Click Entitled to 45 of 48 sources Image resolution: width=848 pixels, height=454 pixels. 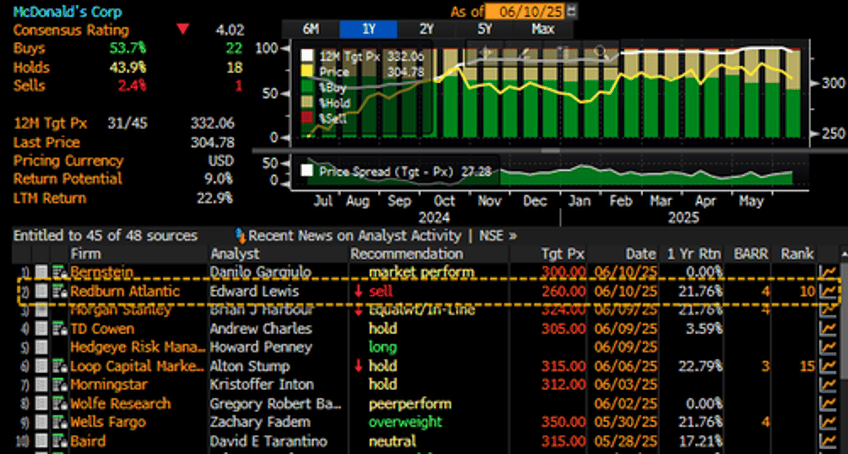tap(105, 236)
